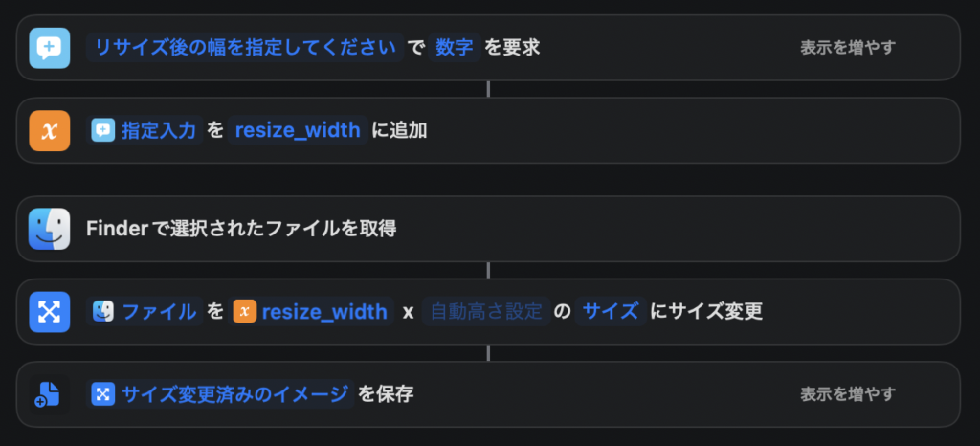Select the 指定入力 variable token
The width and height of the screenshot is (980, 446).
coord(158,130)
